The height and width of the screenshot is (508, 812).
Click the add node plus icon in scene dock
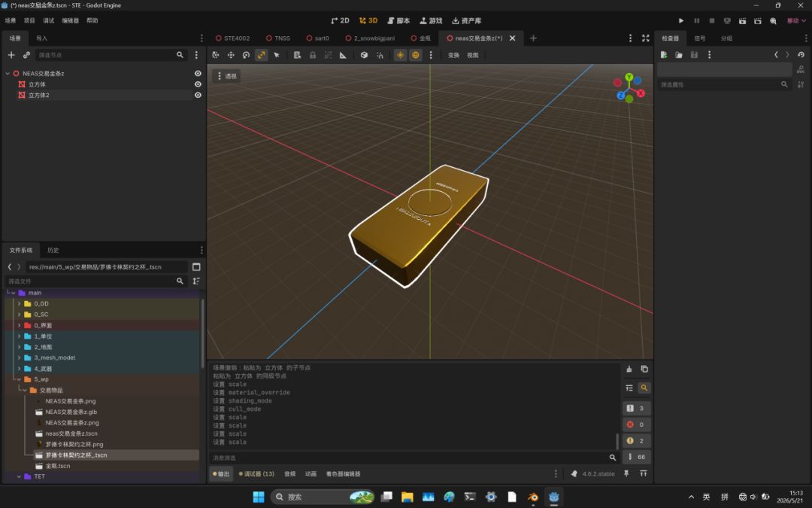tap(11, 55)
